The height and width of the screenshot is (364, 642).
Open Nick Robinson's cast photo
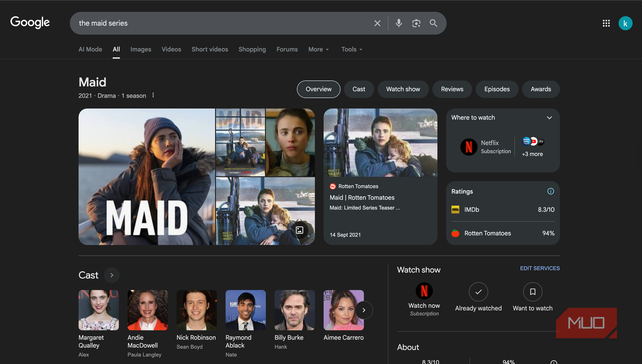197,310
